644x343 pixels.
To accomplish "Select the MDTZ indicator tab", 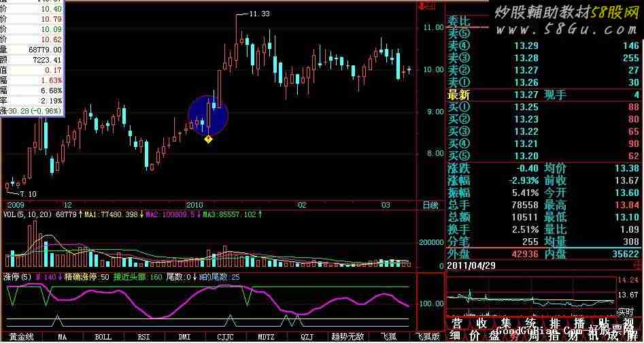I will pos(266,337).
